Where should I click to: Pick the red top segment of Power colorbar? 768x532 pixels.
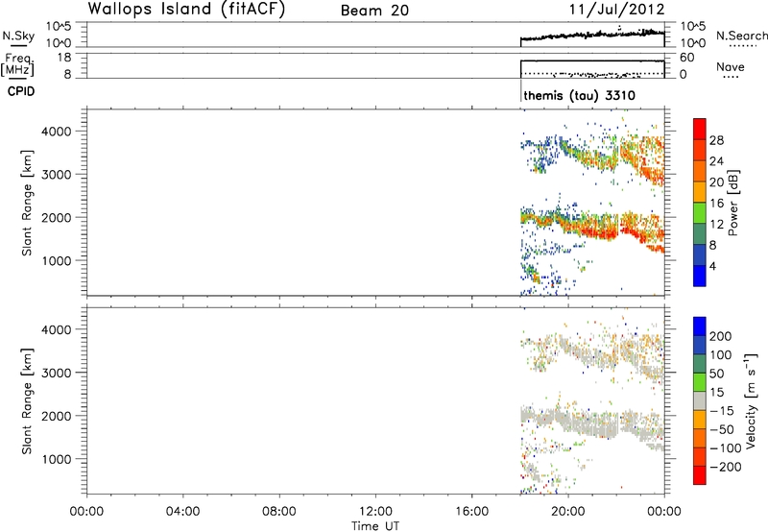700,130
